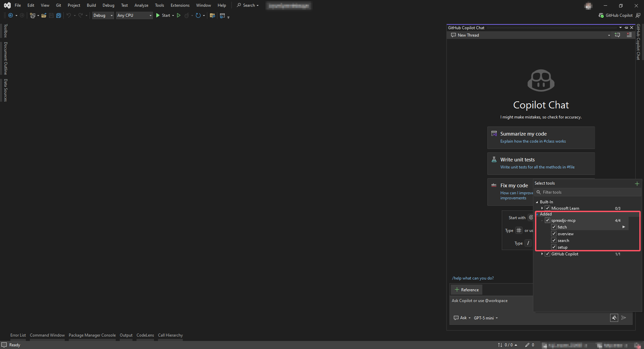Uncheck the overview tool checkbox
Image resolution: width=644 pixels, height=349 pixels.
[x=554, y=234]
